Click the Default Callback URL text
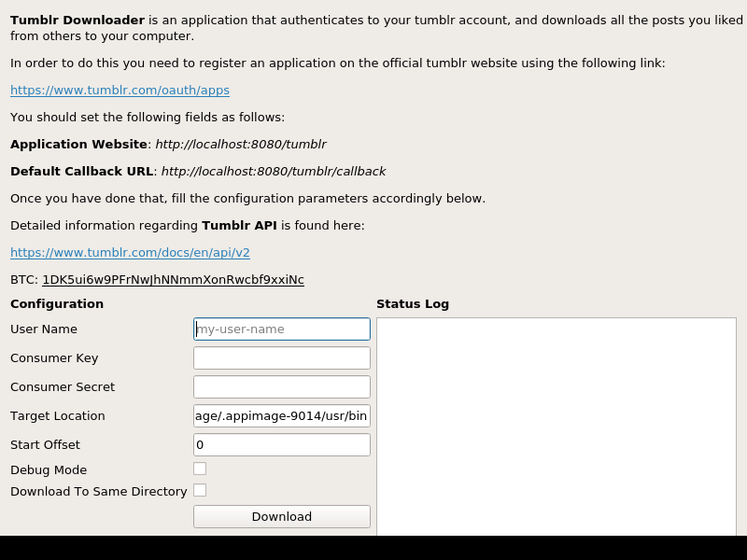The height and width of the screenshot is (560, 747). pos(274,172)
